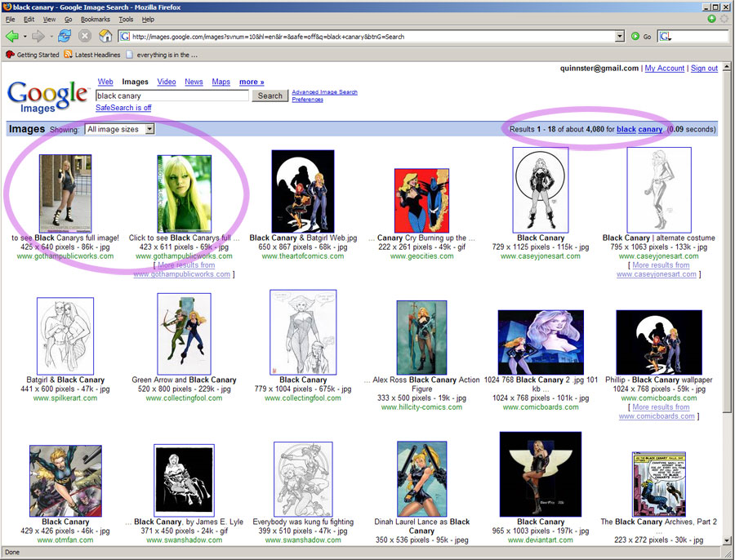
Task: Go to the Home page icon
Action: click(106, 36)
